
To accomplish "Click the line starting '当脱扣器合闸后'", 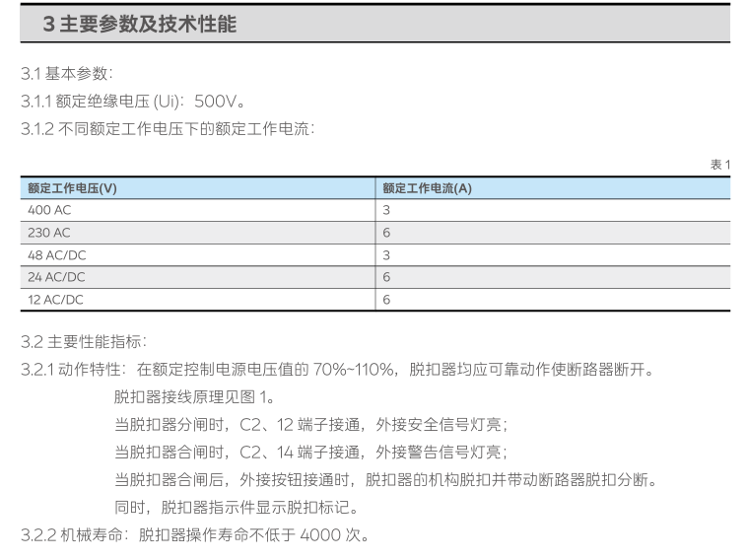I will [386, 479].
